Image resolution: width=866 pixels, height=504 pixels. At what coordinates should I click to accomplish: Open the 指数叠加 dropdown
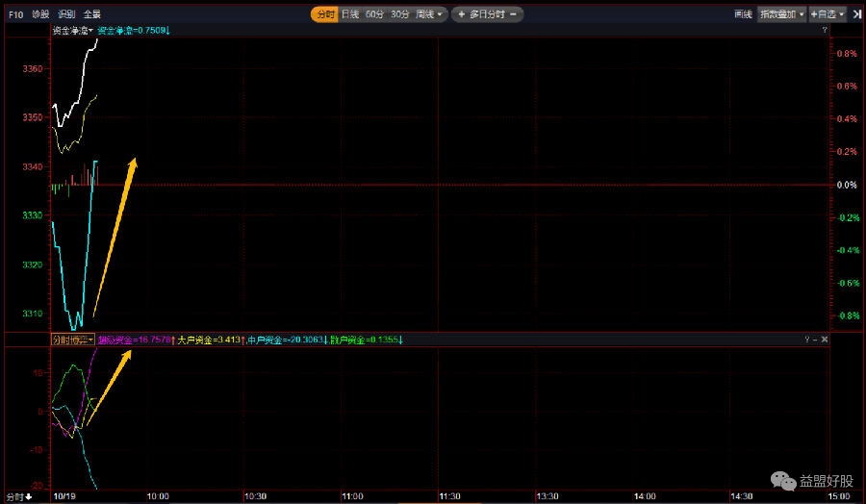click(781, 14)
